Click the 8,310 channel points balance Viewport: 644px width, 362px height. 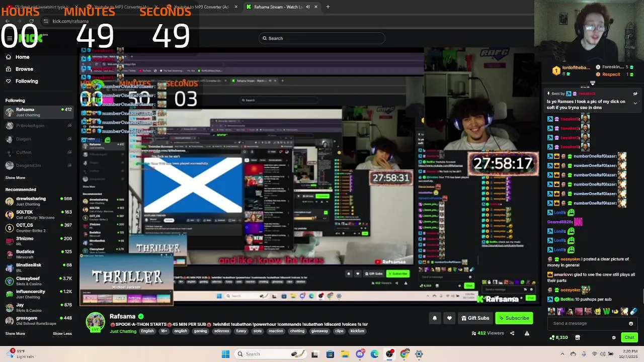click(559, 337)
